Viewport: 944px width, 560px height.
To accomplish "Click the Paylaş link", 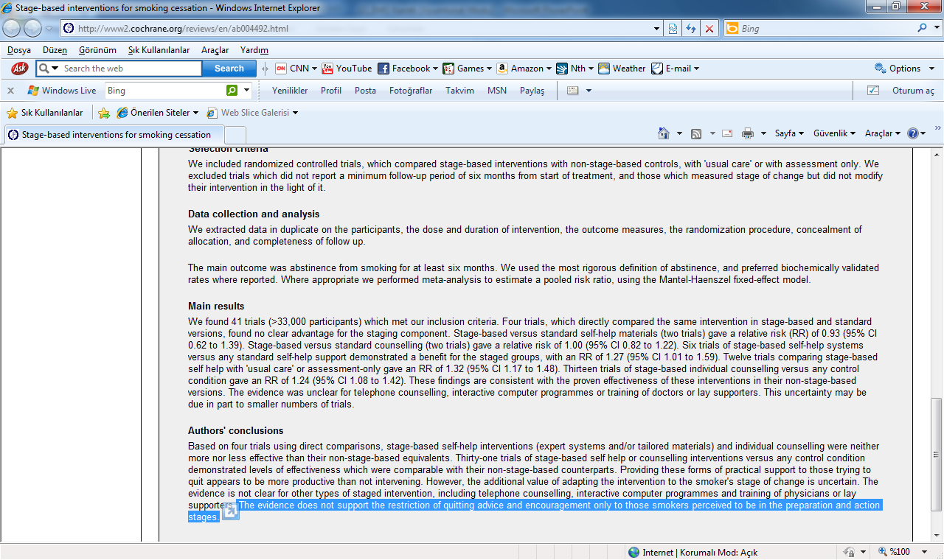I will (532, 91).
